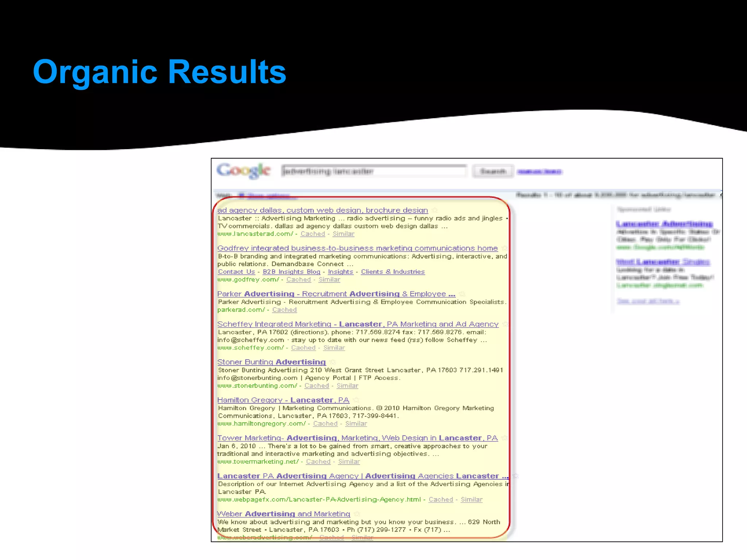Star the Lancaster PA Advertising Agency result

click(515, 476)
